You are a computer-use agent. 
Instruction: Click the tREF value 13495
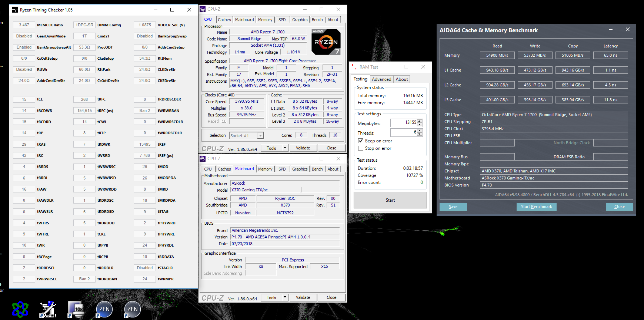tap(145, 144)
